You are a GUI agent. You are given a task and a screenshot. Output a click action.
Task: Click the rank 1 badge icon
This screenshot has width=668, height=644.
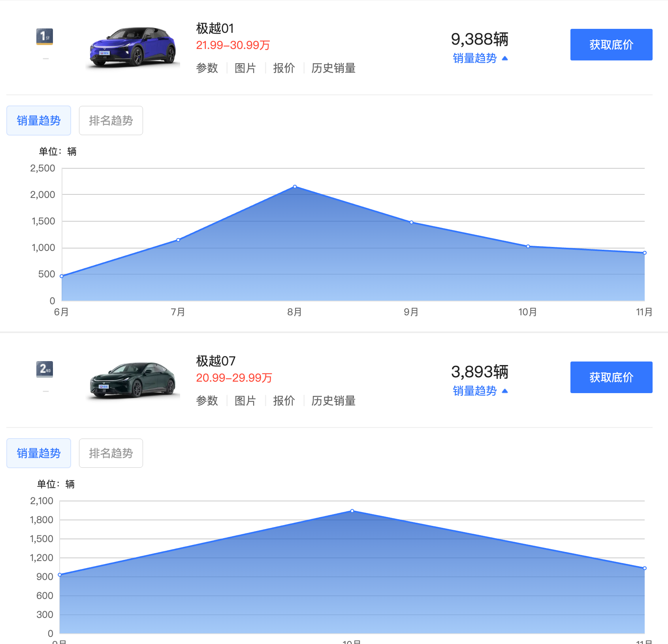(x=45, y=37)
